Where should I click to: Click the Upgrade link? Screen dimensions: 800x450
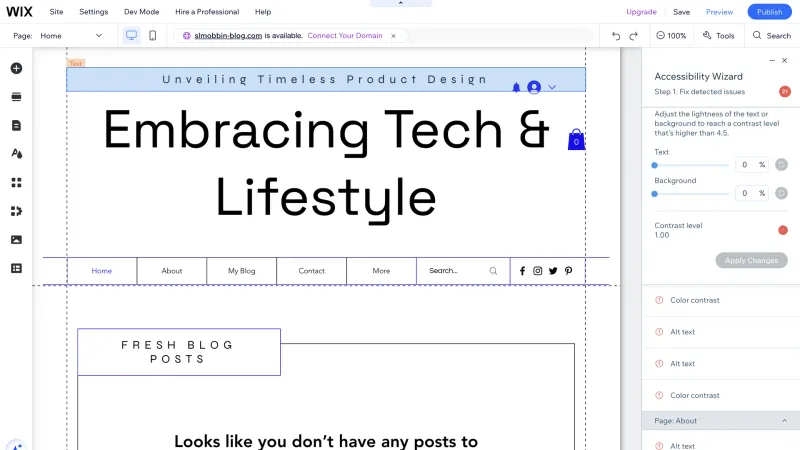(641, 12)
